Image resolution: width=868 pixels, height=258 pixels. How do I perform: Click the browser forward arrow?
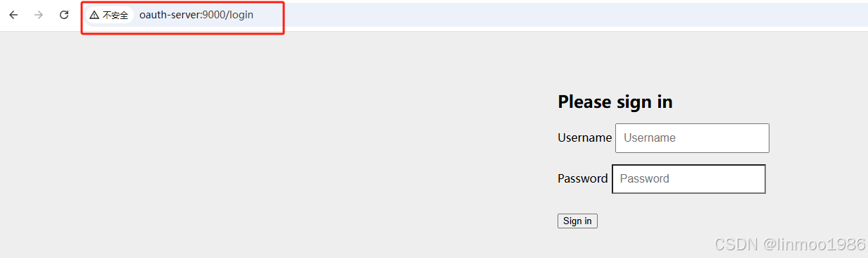pos(39,15)
